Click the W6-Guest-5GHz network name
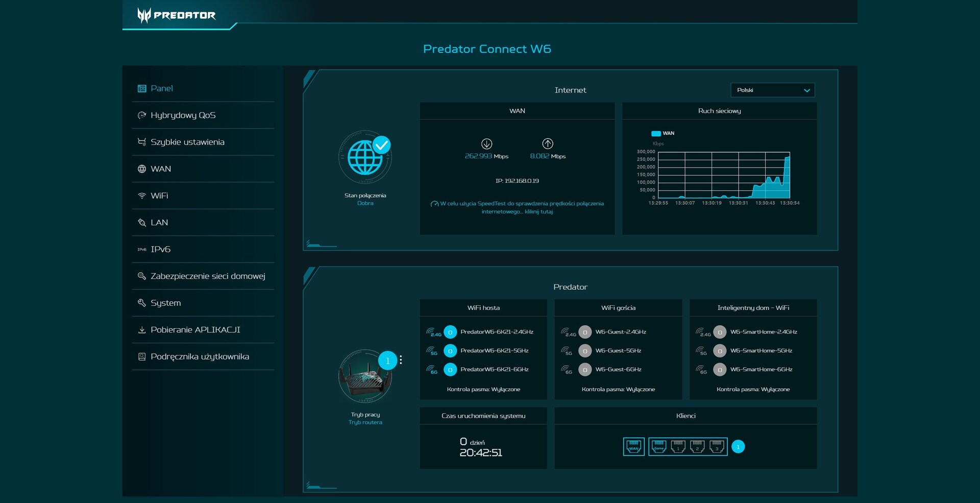Image resolution: width=980 pixels, height=503 pixels. [618, 351]
